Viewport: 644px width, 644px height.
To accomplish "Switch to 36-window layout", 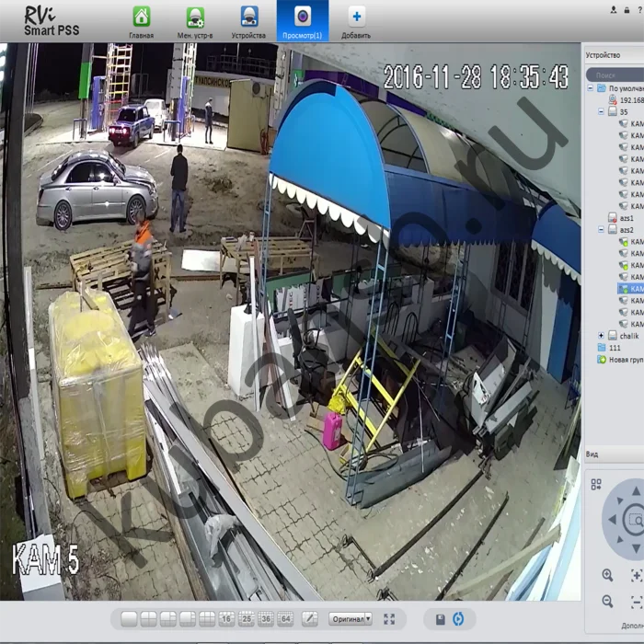I will tap(266, 619).
